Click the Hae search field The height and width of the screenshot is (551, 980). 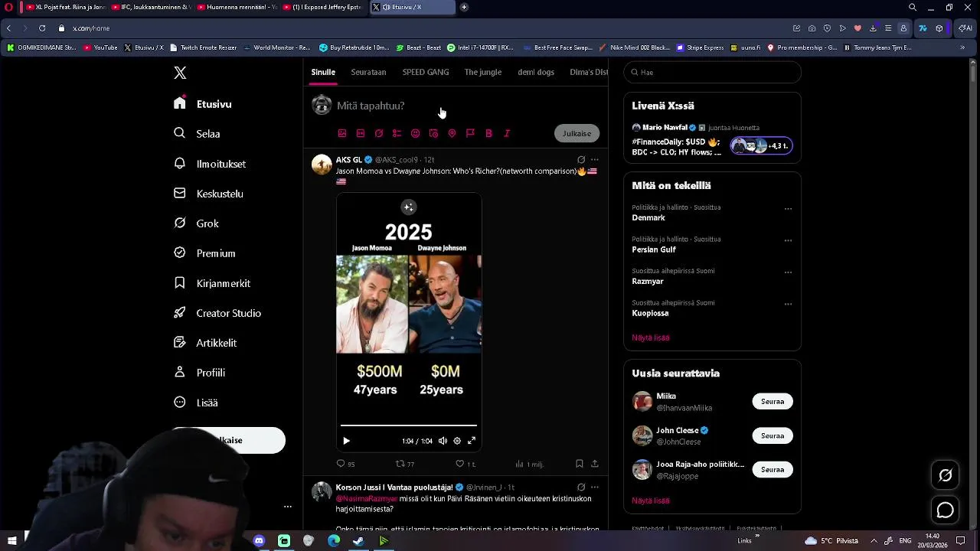712,72
